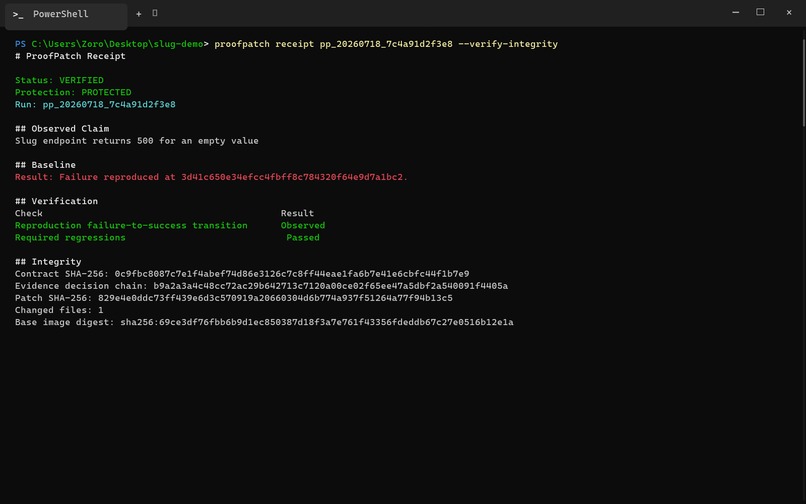Click the 'Run: pp_20260718_7c4a91d2f3e8' line
The height and width of the screenshot is (504, 806).
click(x=95, y=104)
